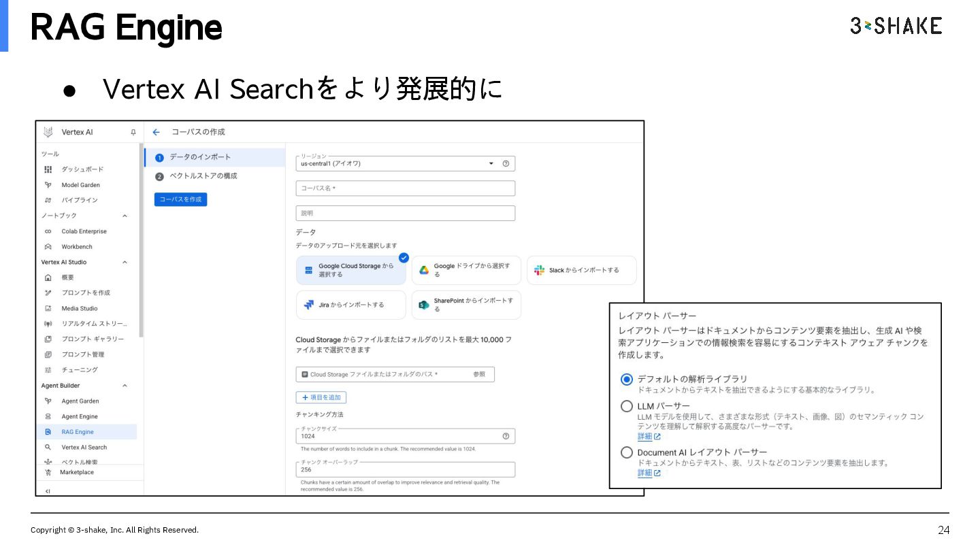This screenshot has width=980, height=551.
Task: Click the chunk size help icon
Action: tap(506, 436)
